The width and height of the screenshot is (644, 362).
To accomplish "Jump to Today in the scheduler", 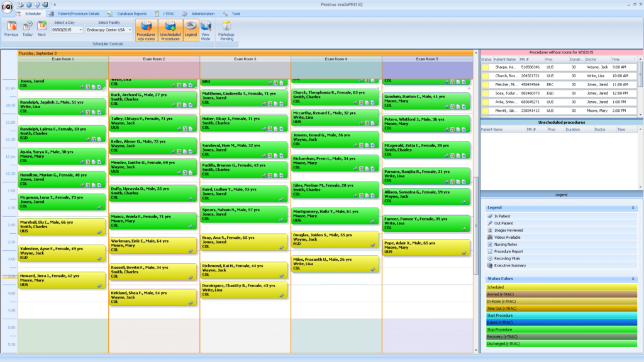I will 28,26.
